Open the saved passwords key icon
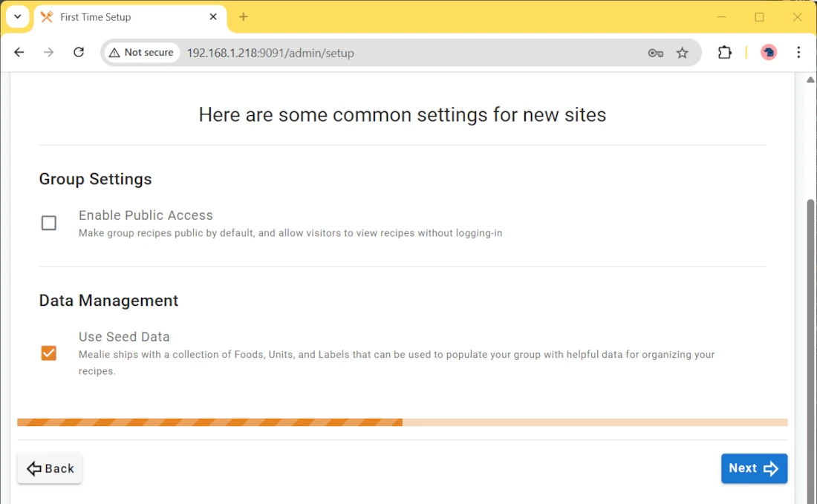Viewport: 817px width, 504px height. click(656, 53)
